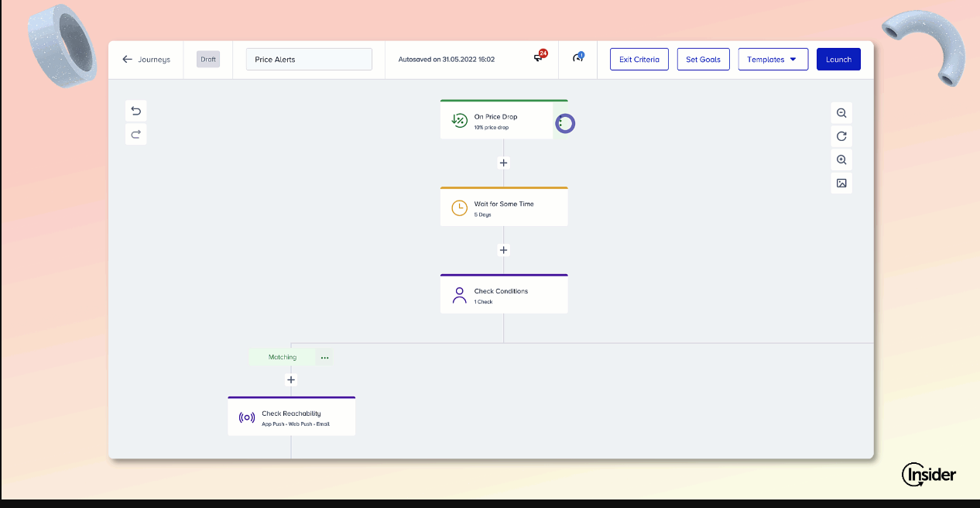Screen dimensions: 980x508
Task: Select the Wait for Some Time node
Action: tap(504, 207)
